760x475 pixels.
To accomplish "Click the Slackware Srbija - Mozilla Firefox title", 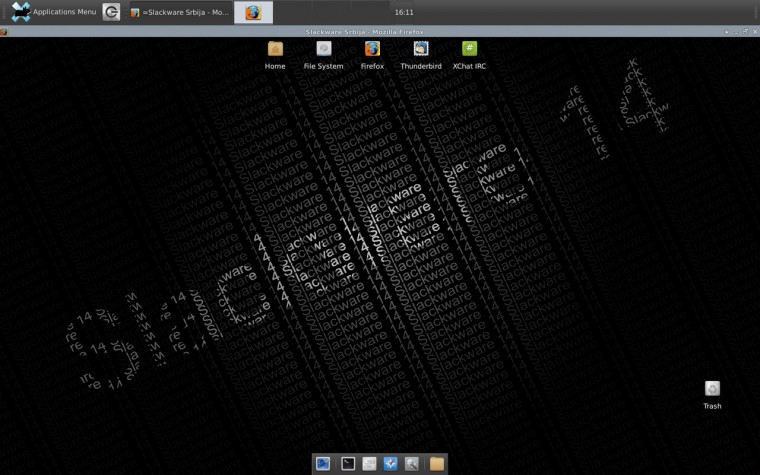I will [x=364, y=32].
